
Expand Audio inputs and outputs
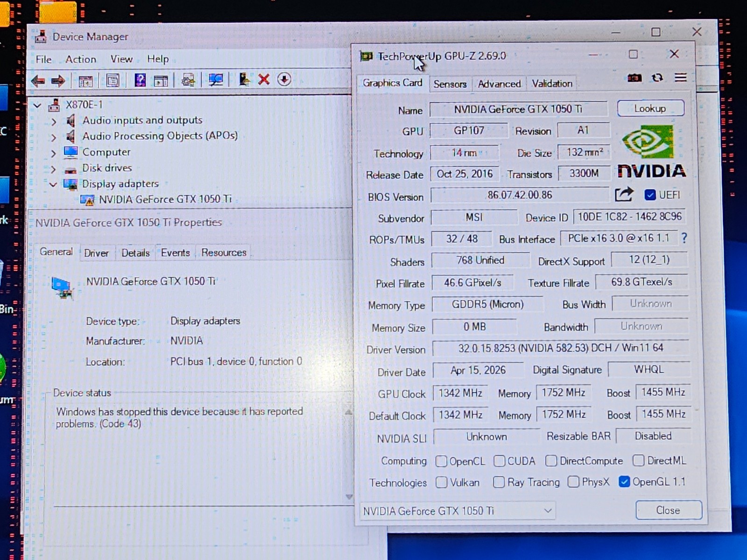point(53,121)
